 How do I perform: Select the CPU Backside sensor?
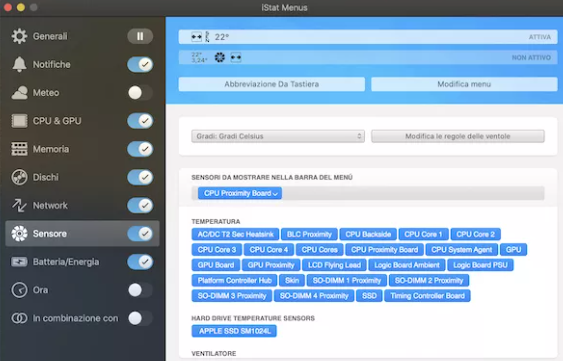click(368, 234)
